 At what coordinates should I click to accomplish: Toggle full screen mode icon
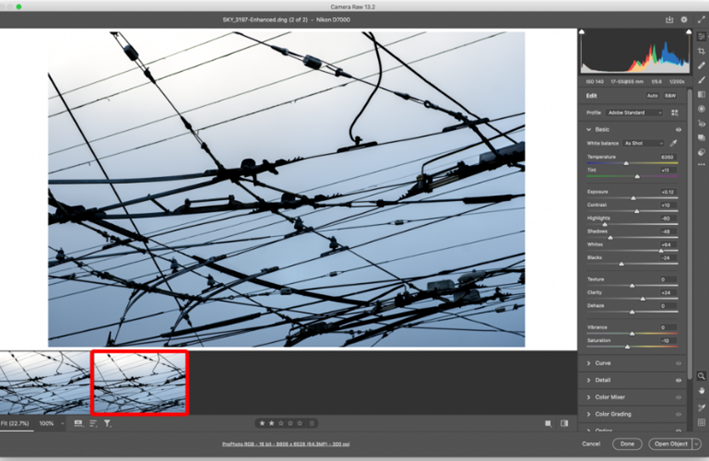701,19
